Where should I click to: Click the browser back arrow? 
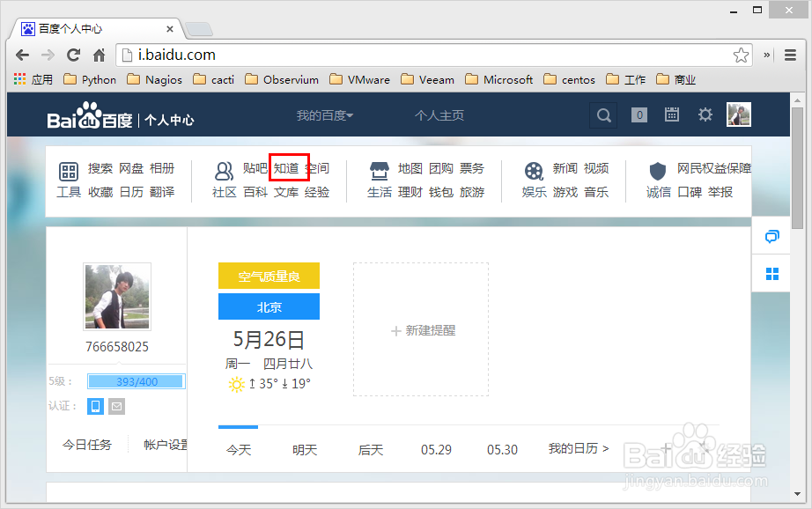pos(22,55)
